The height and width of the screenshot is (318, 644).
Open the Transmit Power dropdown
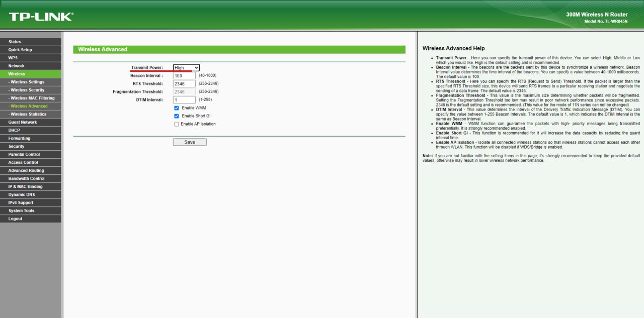tap(186, 68)
